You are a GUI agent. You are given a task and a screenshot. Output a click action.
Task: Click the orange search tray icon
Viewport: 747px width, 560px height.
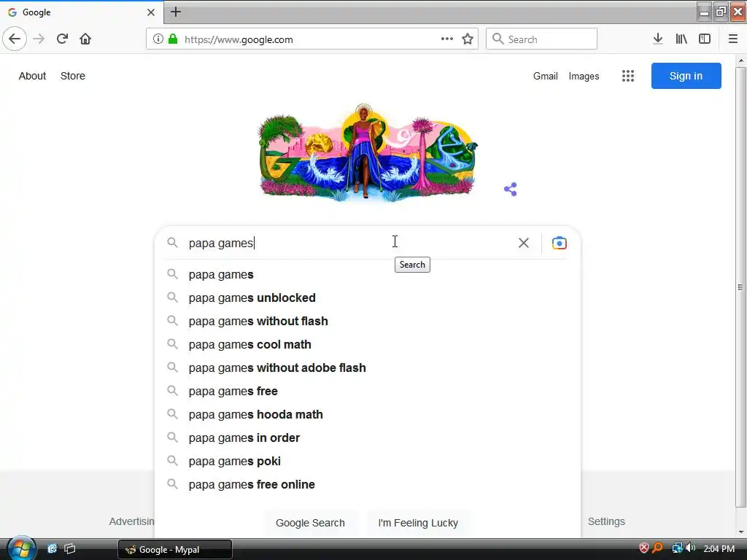point(657,548)
